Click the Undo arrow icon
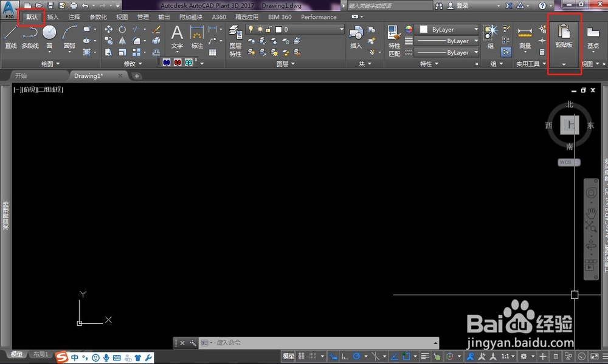 (x=85, y=5)
